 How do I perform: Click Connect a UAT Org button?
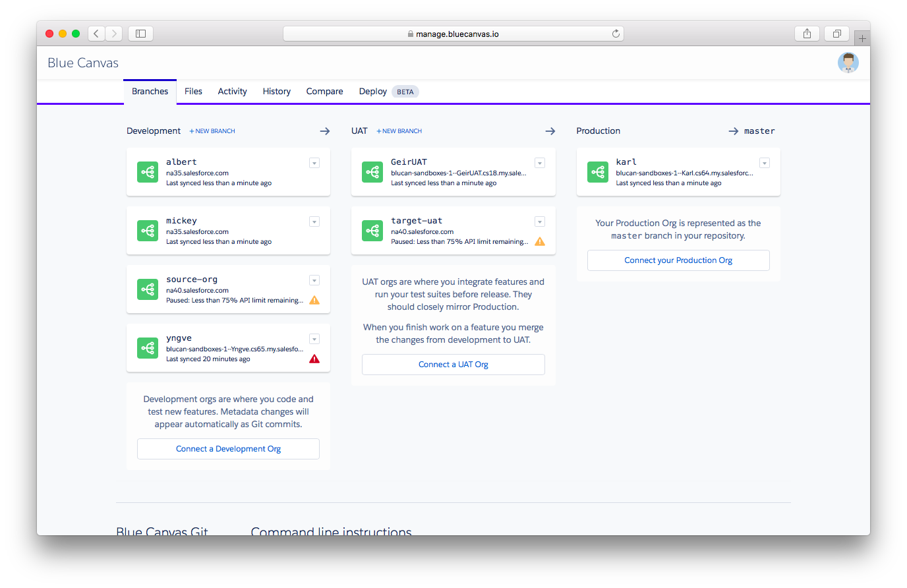click(x=453, y=365)
